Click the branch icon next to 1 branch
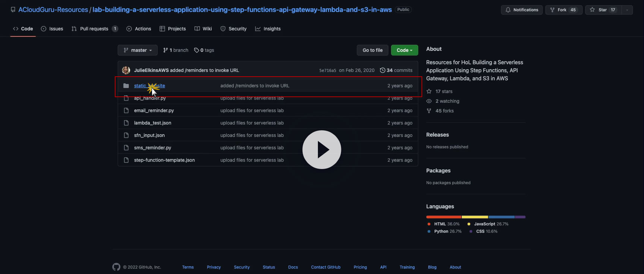 coord(165,50)
